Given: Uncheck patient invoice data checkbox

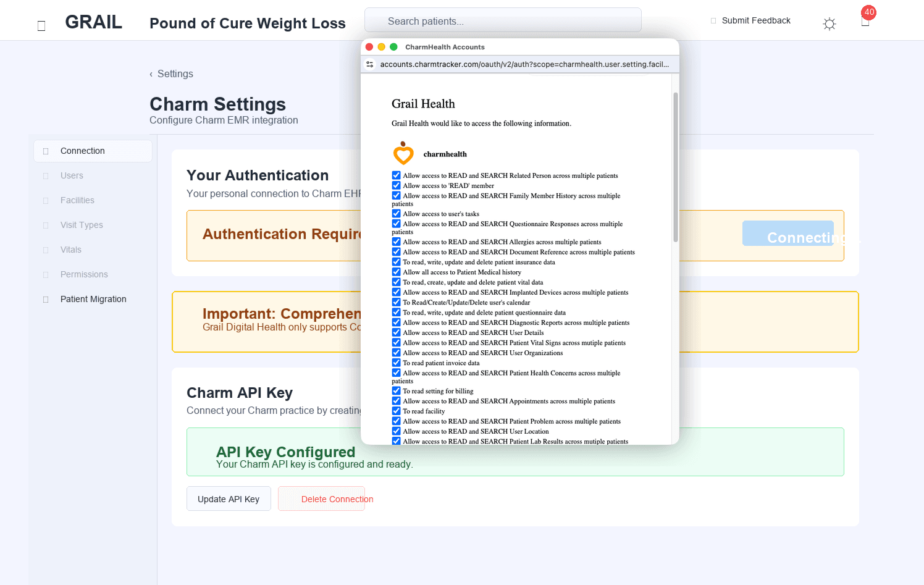Looking at the screenshot, I should (397, 363).
